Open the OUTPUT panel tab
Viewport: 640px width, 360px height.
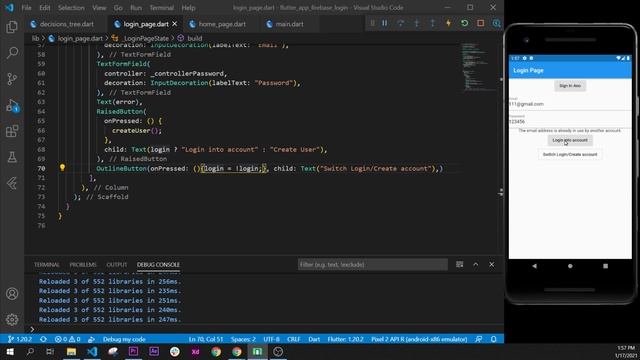(117, 264)
